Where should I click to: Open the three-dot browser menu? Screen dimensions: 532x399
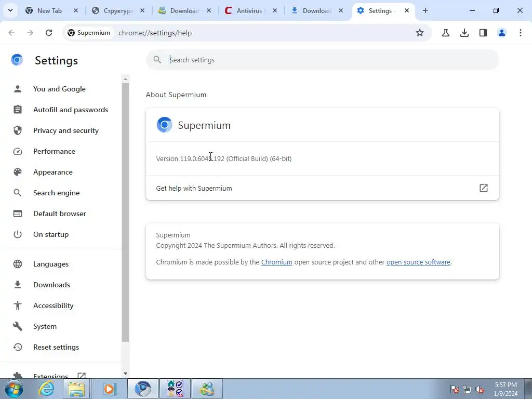click(521, 33)
